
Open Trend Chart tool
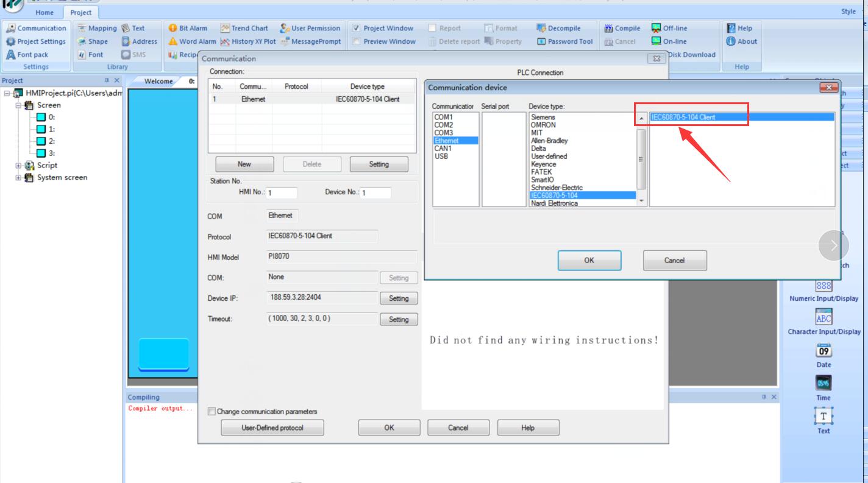[244, 28]
